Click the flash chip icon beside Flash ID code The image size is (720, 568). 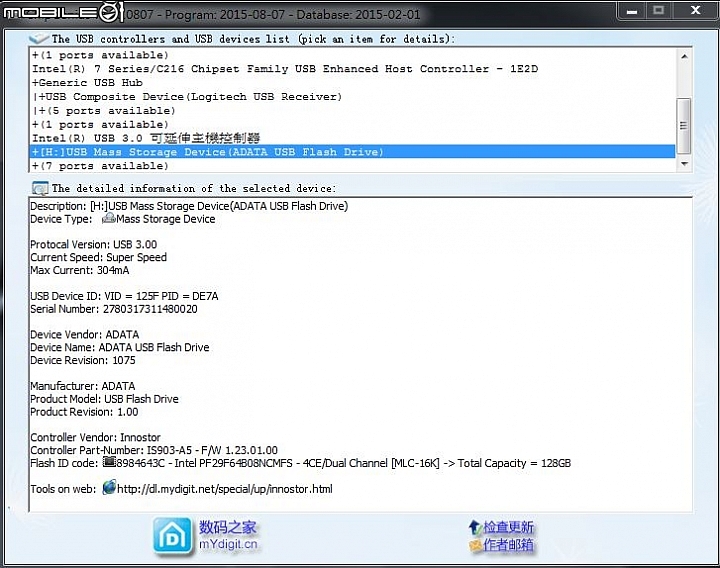coord(109,461)
